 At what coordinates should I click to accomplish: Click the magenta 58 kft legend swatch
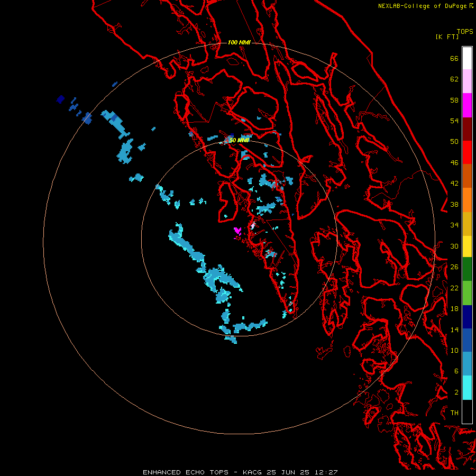(467, 105)
